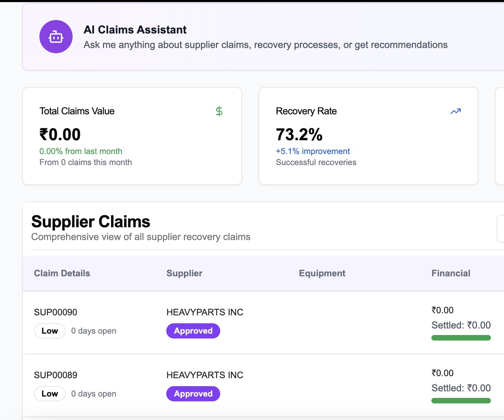Click the green settlement progress bar for SUP00090
Viewport: 504px width, 420px height.
tap(461, 338)
